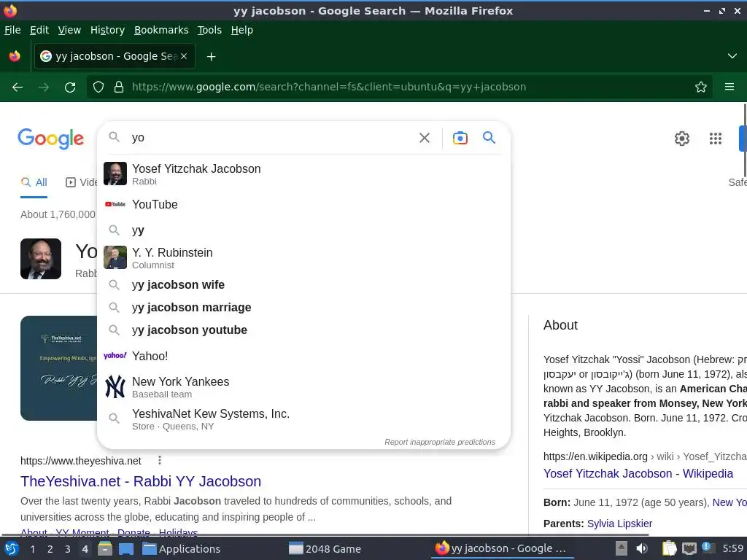This screenshot has height=560, width=747.
Task: Open tracking protection shield icon
Action: (x=98, y=87)
